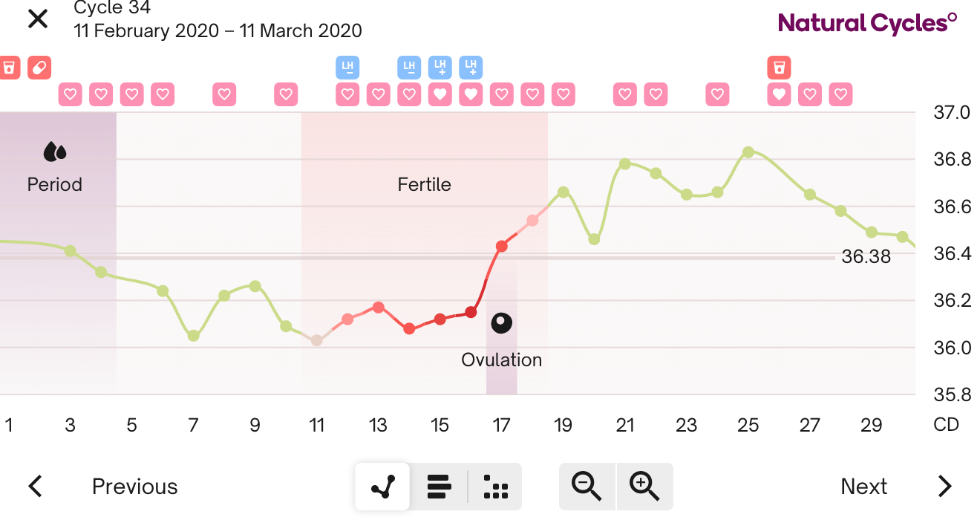Select the positive LH icon above CD 17
This screenshot has height=523, width=980.
pyautogui.click(x=470, y=67)
